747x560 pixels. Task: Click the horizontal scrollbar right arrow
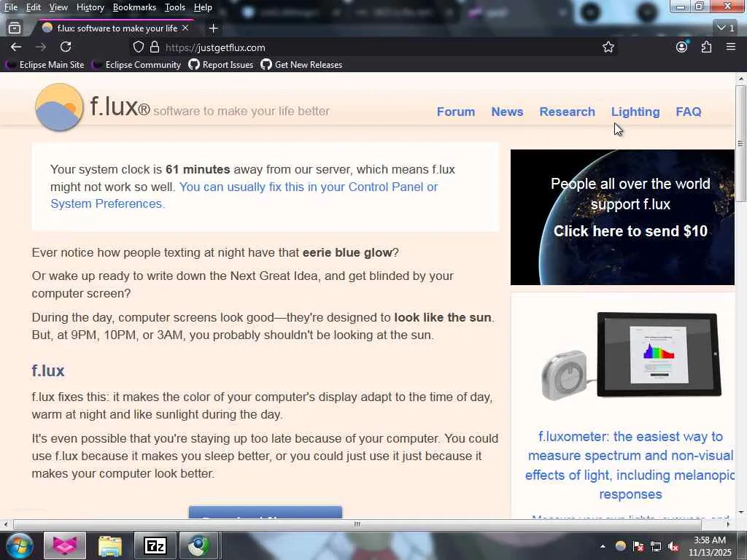tap(728, 524)
